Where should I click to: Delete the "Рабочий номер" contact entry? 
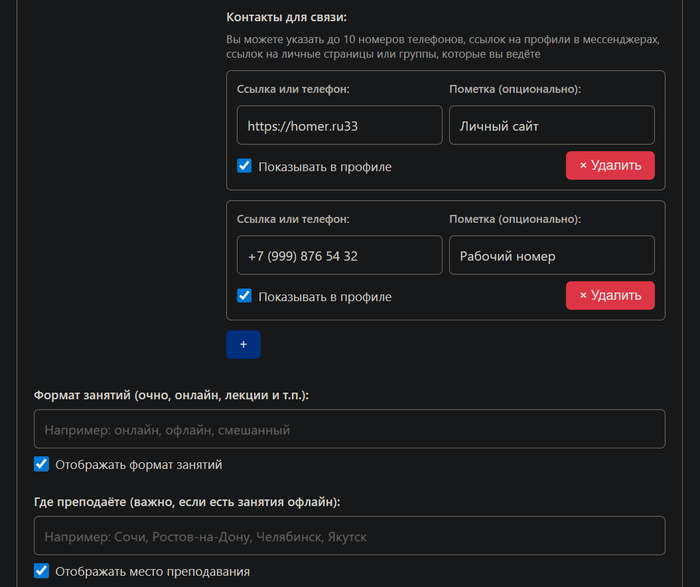610,295
